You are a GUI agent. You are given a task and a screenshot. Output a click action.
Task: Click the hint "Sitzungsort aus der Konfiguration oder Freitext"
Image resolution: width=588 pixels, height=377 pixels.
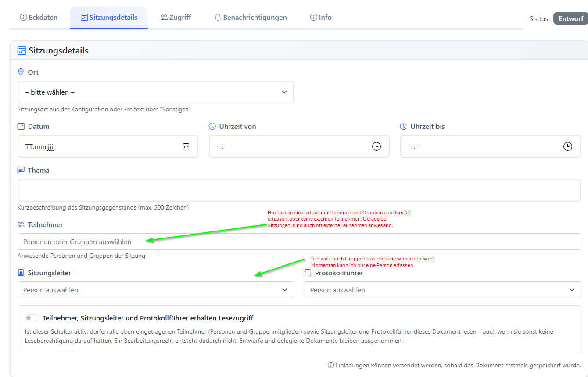104,109
